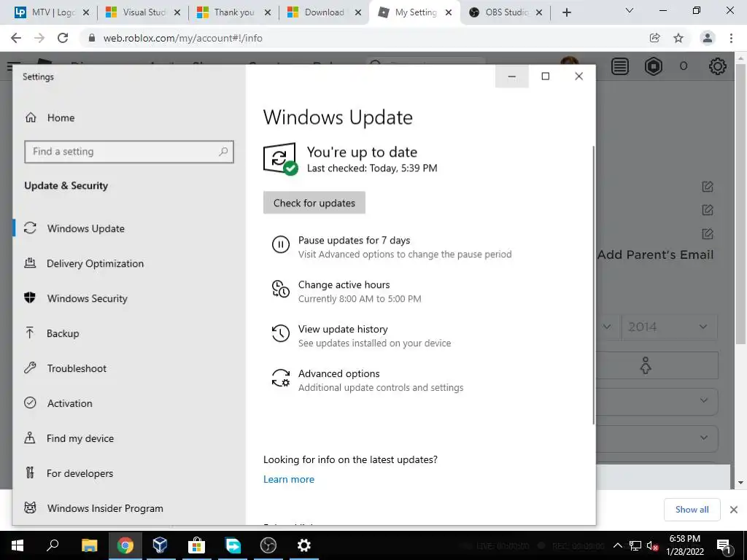Click Show all downloads button

click(x=692, y=510)
